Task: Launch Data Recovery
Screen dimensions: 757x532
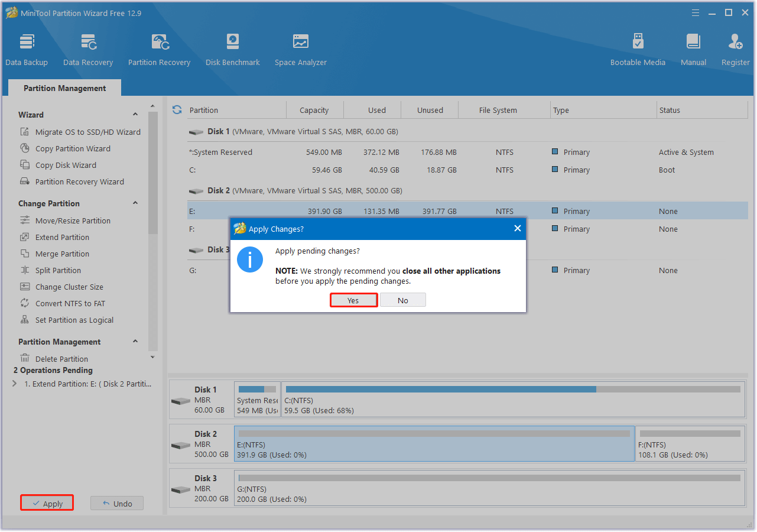Action: tap(88, 50)
